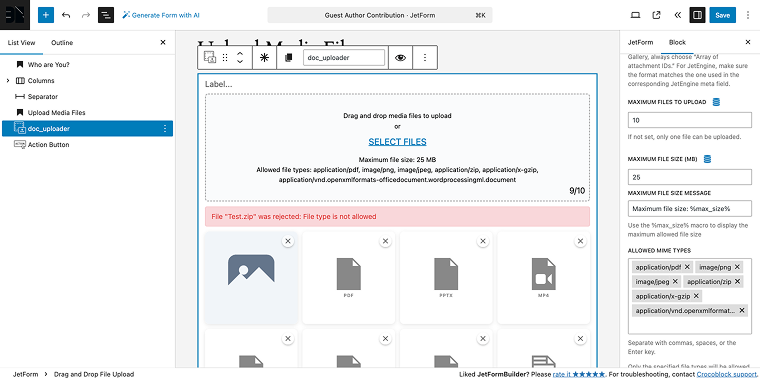Click the site logo in corner
The image size is (760, 380).
(15, 15)
